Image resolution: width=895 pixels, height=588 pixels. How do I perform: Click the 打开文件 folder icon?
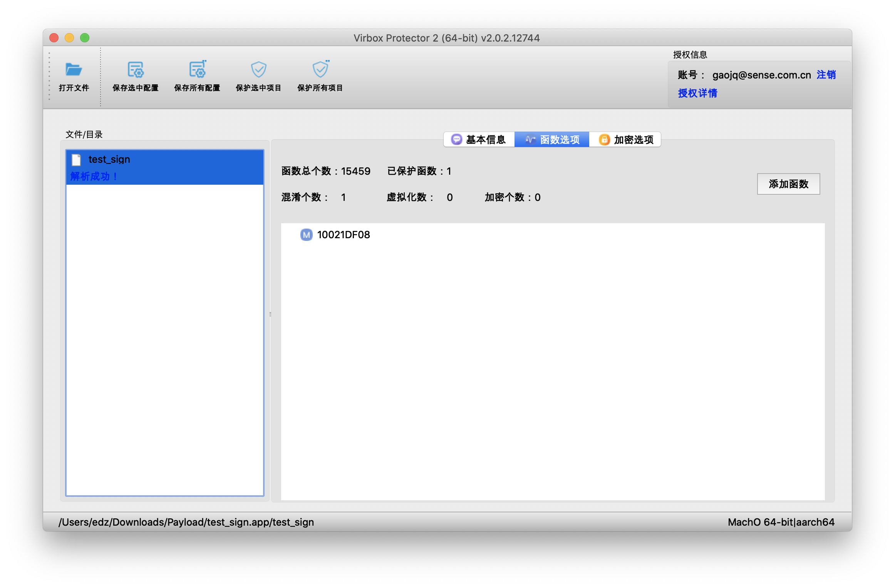tap(74, 70)
